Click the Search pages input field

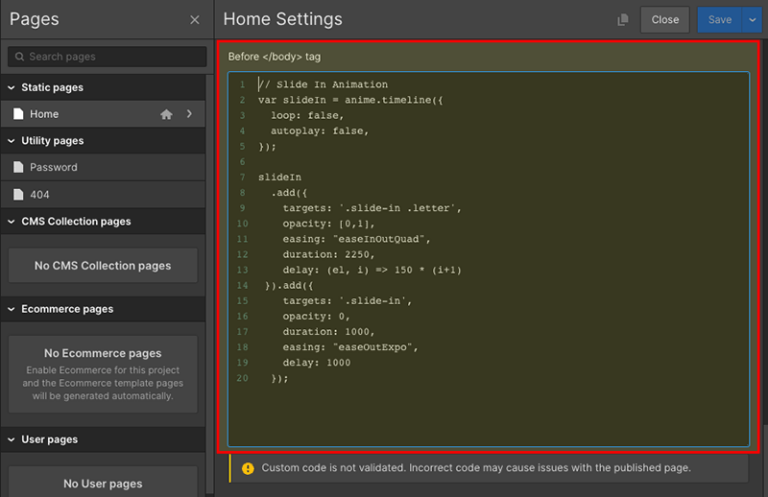[110, 57]
